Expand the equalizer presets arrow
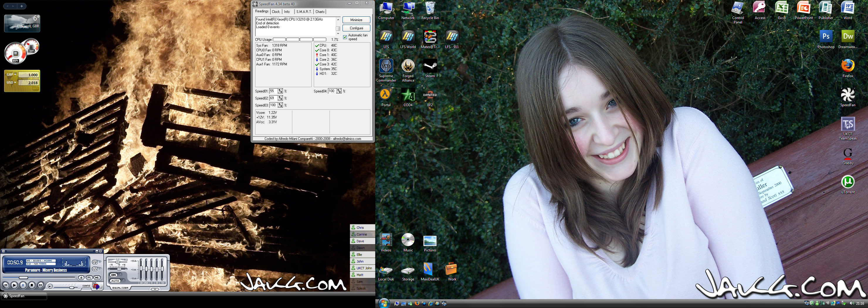The height and width of the screenshot is (308, 868). (155, 289)
